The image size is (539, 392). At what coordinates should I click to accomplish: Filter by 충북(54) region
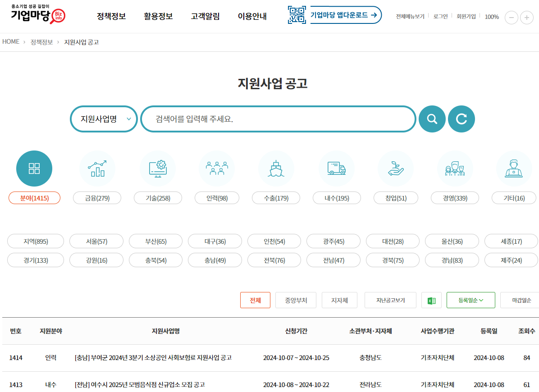pos(156,260)
